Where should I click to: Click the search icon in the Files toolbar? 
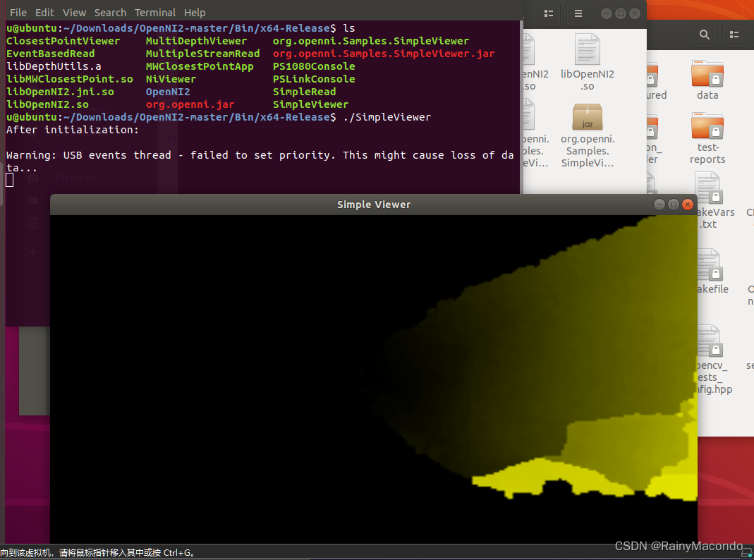coord(704,34)
